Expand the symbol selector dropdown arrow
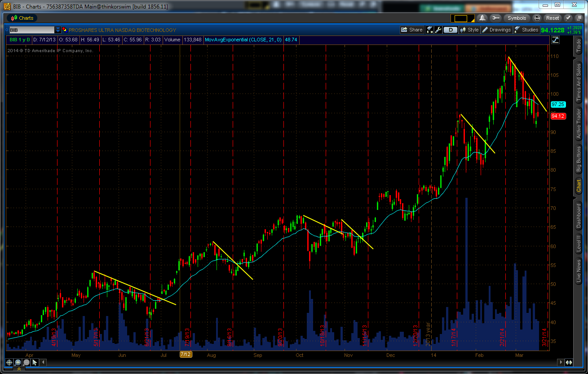Viewport: 588px width, 374px height. [x=58, y=30]
